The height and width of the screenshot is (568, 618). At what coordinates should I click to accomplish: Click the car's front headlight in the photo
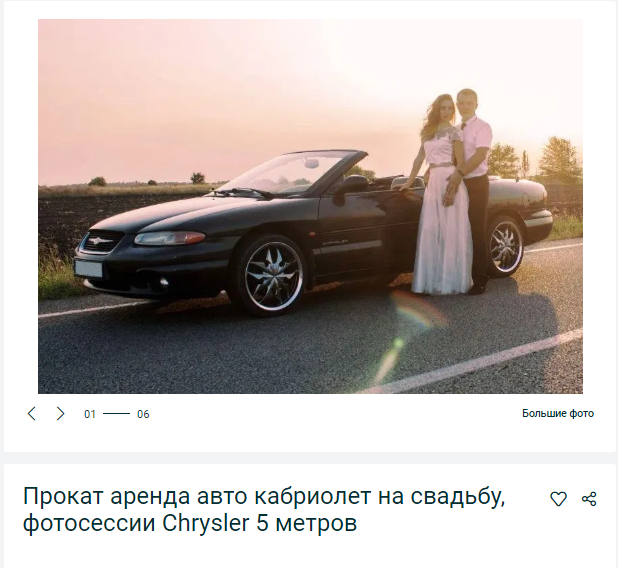pyautogui.click(x=170, y=238)
